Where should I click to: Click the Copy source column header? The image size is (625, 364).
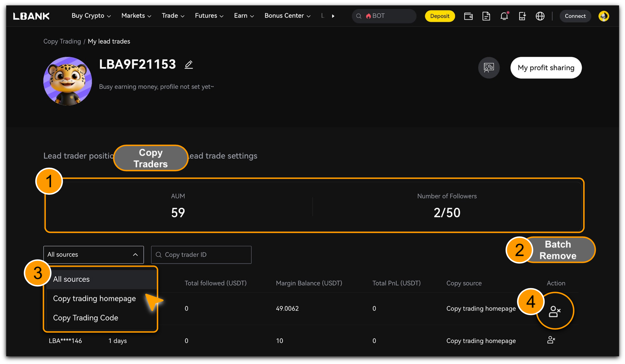(x=464, y=283)
